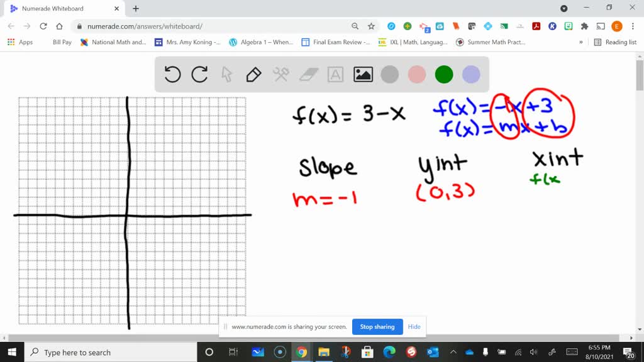Select the Pen drawing tool
Image resolution: width=644 pixels, height=362 pixels.
[253, 74]
